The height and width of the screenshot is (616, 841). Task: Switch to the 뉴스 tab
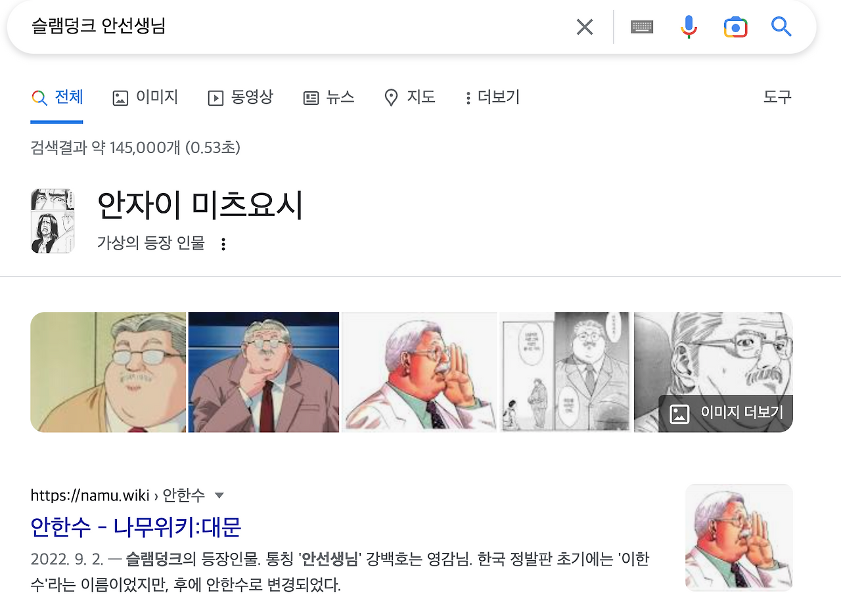(x=329, y=98)
